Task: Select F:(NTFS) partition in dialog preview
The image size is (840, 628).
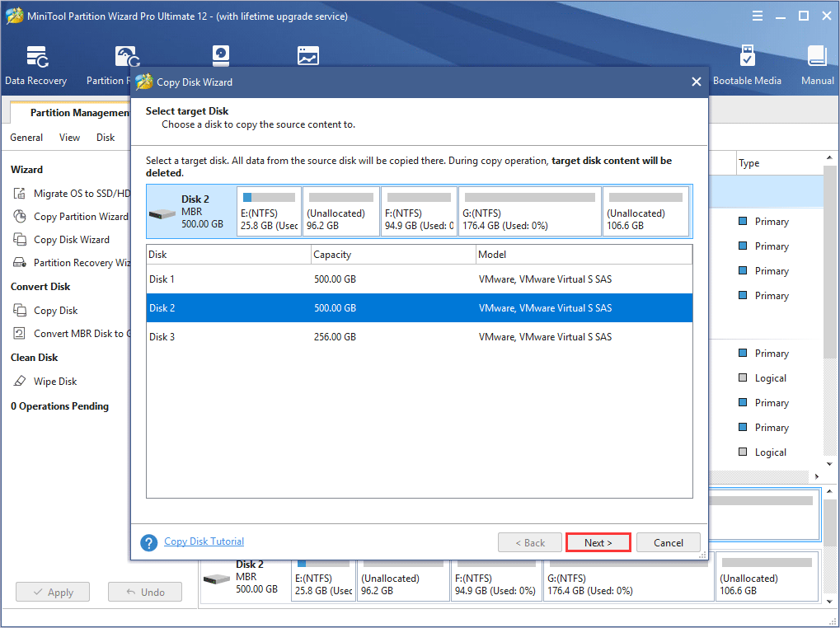Action: (419, 212)
